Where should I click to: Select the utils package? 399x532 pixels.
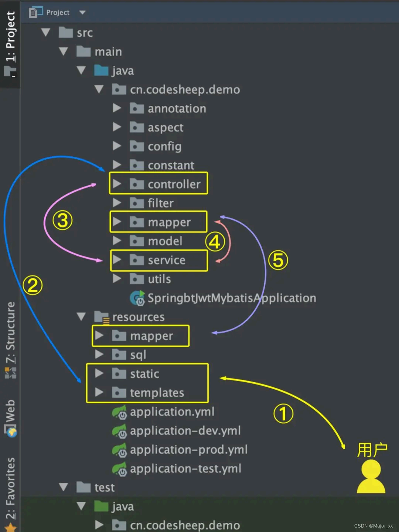[x=159, y=279]
